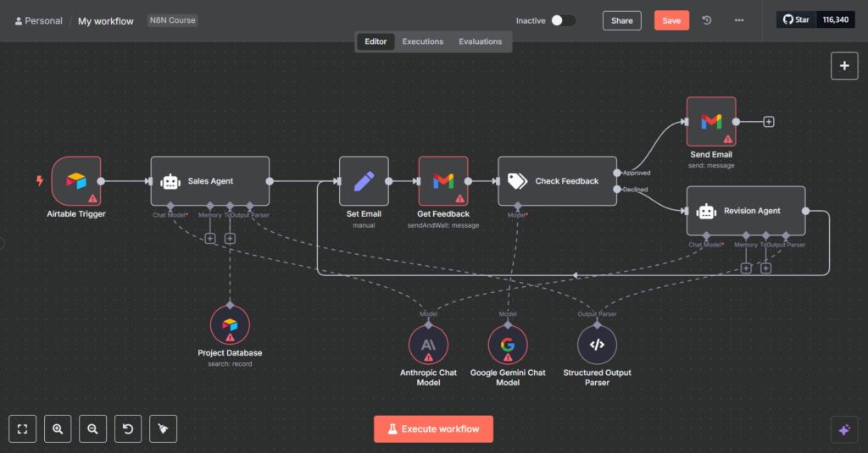The height and width of the screenshot is (453, 868).
Task: Click the 116,340 star count
Action: coord(835,20)
